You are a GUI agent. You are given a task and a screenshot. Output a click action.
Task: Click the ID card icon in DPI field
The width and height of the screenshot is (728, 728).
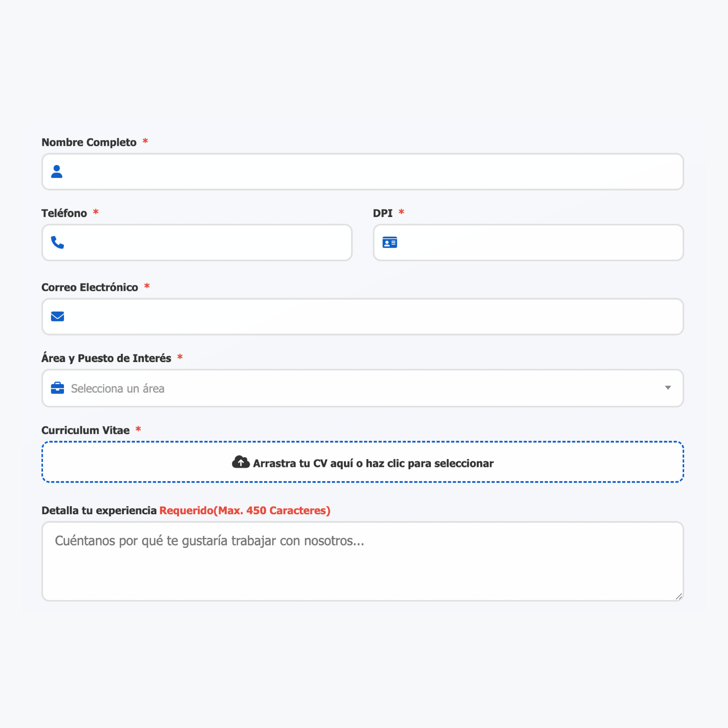point(390,242)
